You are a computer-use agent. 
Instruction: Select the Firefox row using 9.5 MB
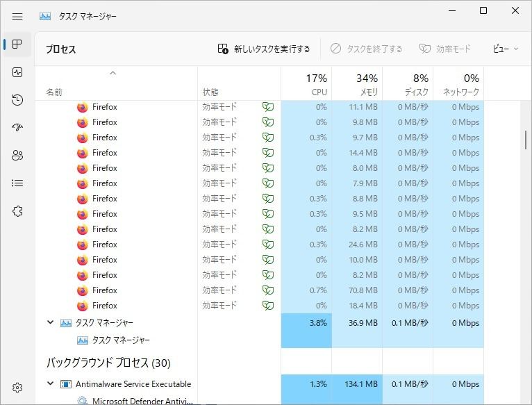point(260,214)
